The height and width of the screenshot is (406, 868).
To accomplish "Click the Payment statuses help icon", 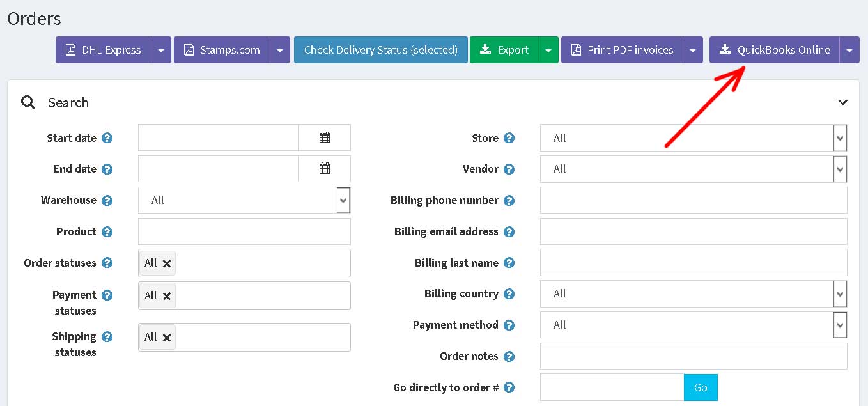I will click(107, 295).
